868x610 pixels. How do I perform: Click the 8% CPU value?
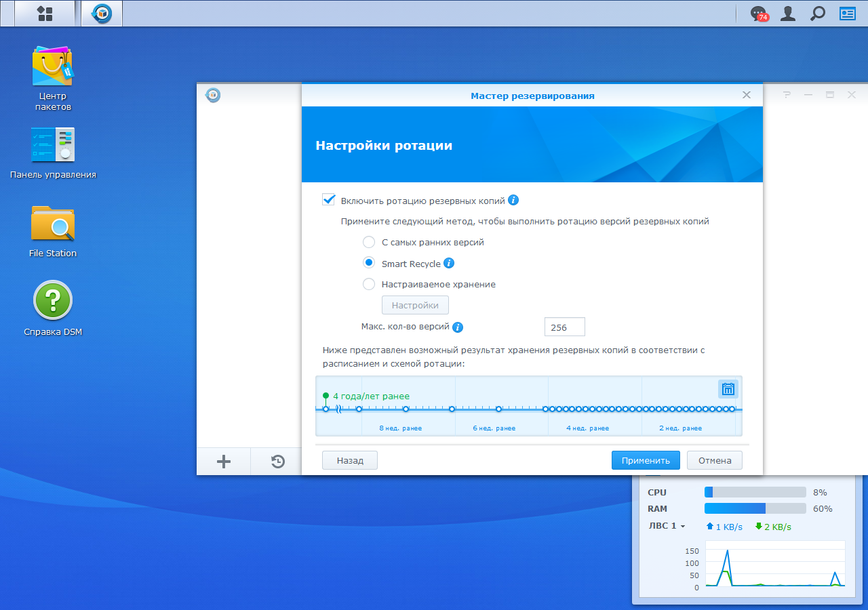tap(821, 492)
